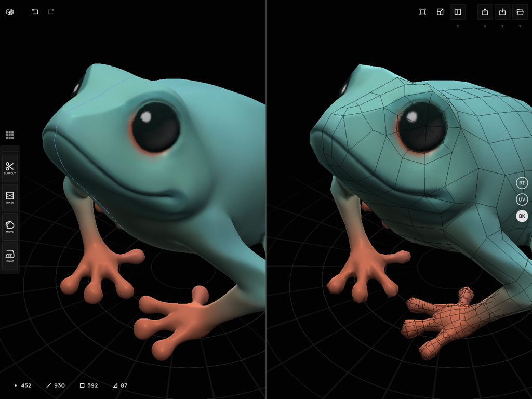532x399 pixels.
Task: Switch to the UV view mode
Action: pos(522,199)
